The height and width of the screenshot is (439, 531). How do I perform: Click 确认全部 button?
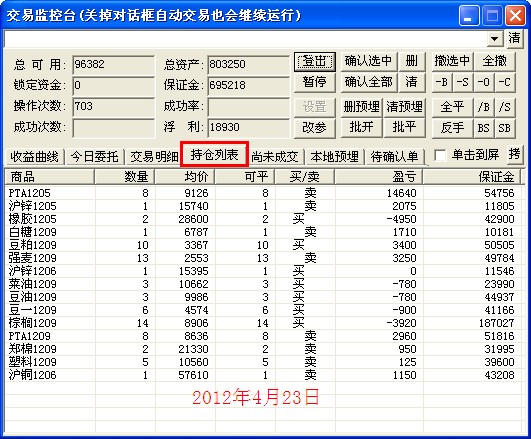click(369, 82)
